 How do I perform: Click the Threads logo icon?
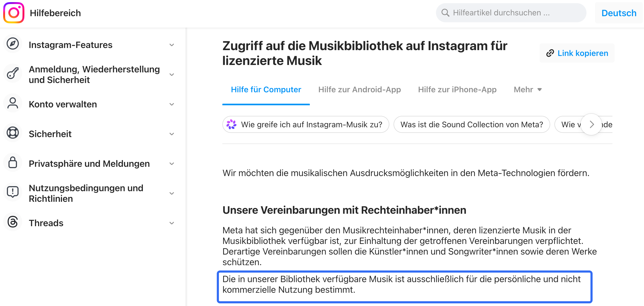(13, 222)
